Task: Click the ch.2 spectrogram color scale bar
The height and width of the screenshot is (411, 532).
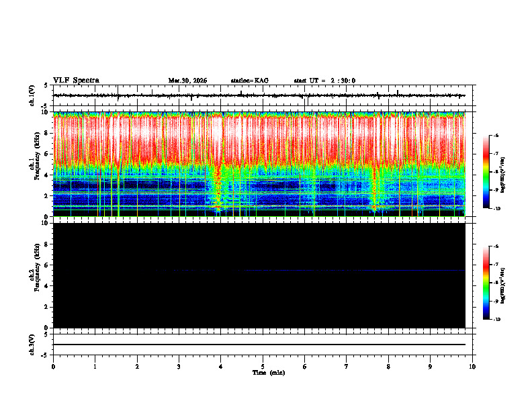Action: tap(486, 283)
